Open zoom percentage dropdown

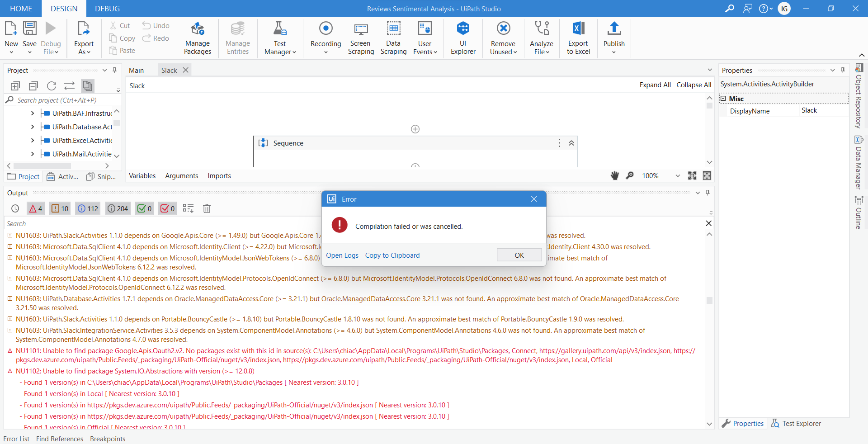678,176
